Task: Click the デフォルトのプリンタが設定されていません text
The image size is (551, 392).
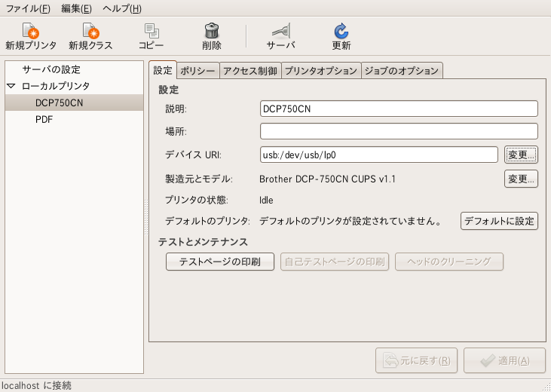Action: 350,221
